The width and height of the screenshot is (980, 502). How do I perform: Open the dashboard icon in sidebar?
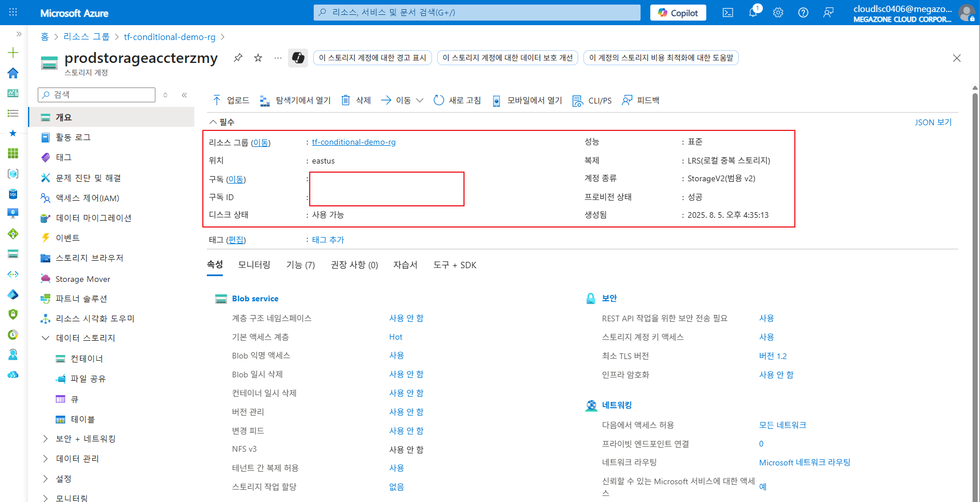(x=13, y=93)
